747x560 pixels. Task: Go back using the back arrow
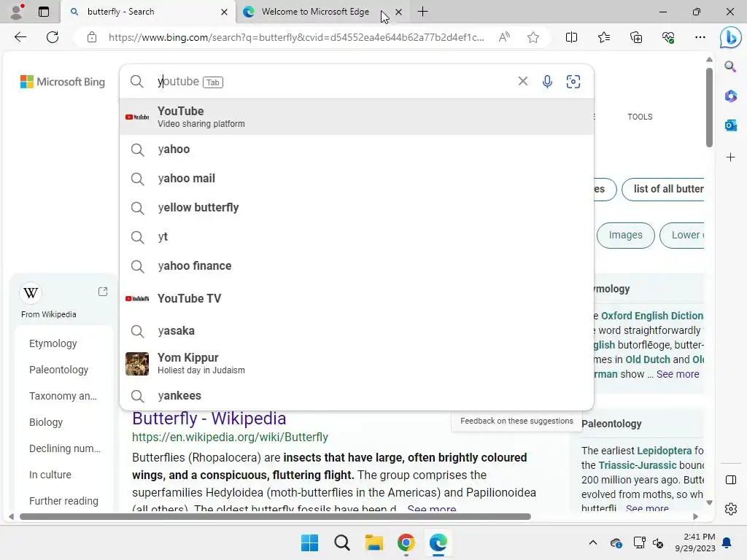coord(20,37)
